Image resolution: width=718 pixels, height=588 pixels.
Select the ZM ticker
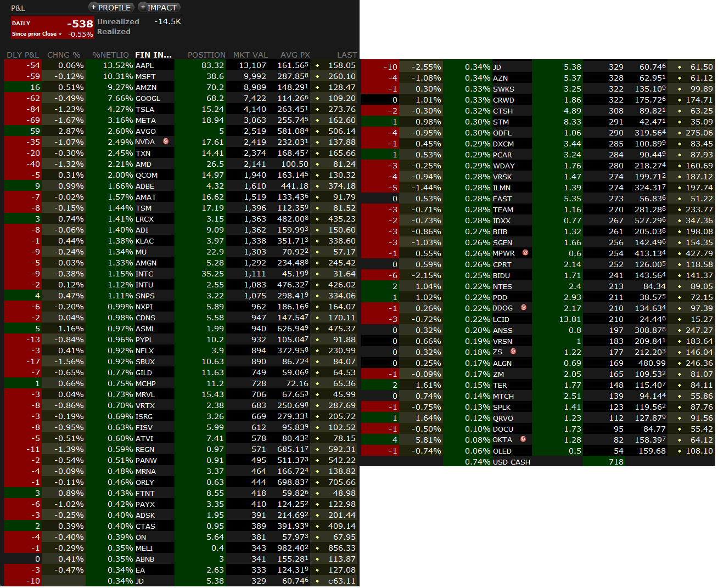point(498,374)
